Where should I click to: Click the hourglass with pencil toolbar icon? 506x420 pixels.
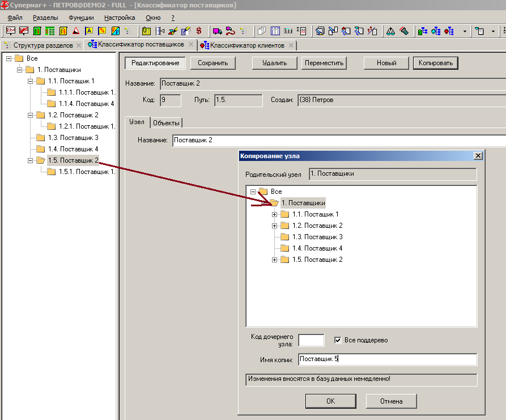pyautogui.click(x=173, y=31)
